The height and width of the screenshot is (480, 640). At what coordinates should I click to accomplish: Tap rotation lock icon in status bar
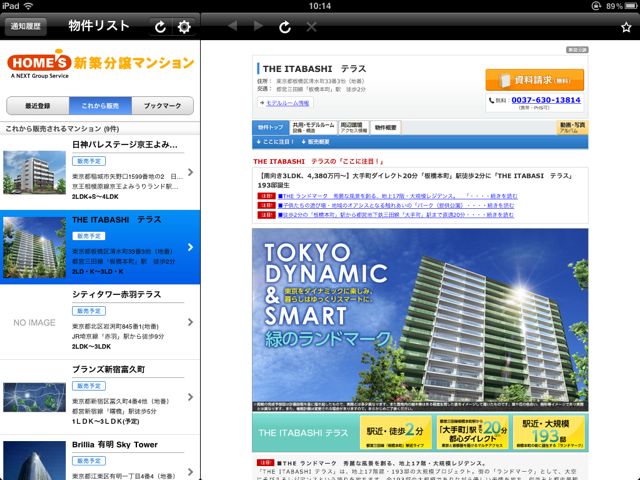(x=596, y=6)
